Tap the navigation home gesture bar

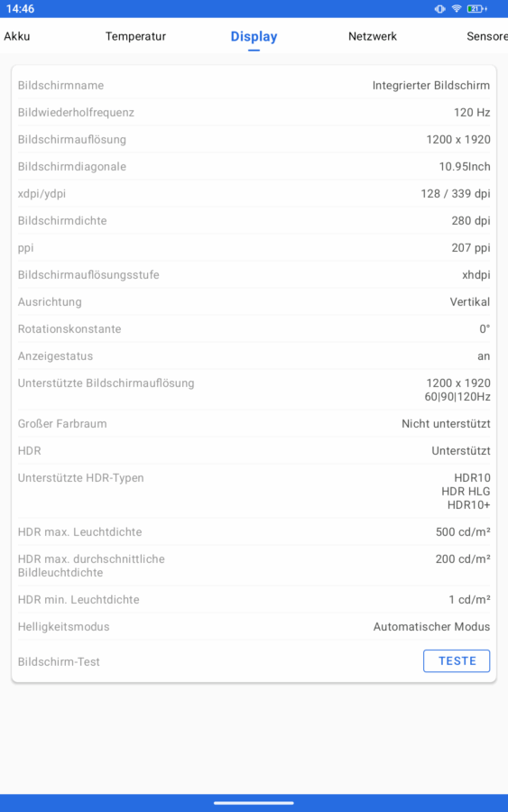(254, 803)
